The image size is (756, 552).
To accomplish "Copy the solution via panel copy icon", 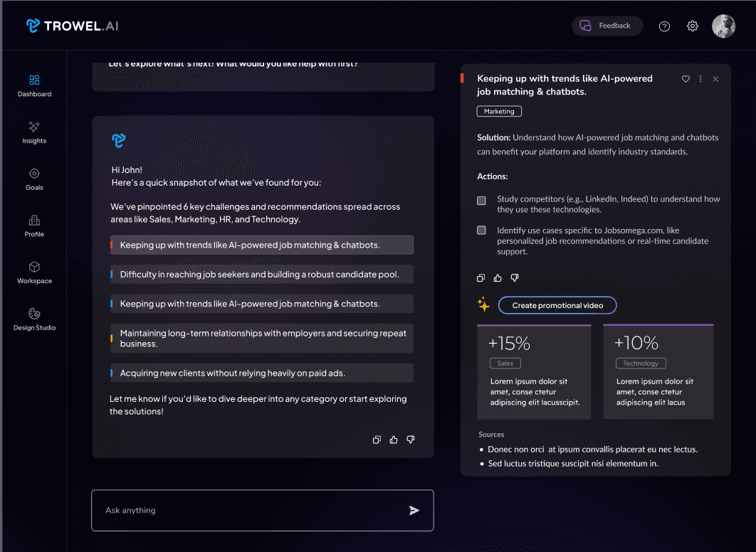I will pos(481,277).
